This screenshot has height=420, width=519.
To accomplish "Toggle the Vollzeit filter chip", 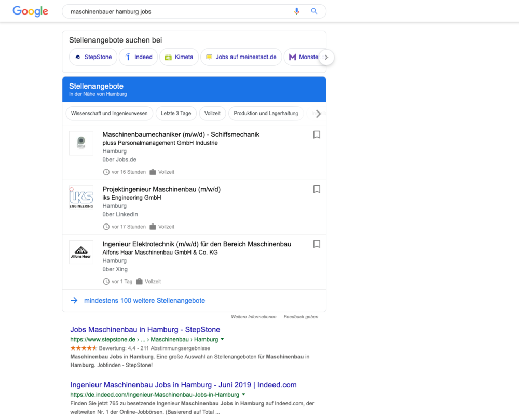I will coord(212,113).
